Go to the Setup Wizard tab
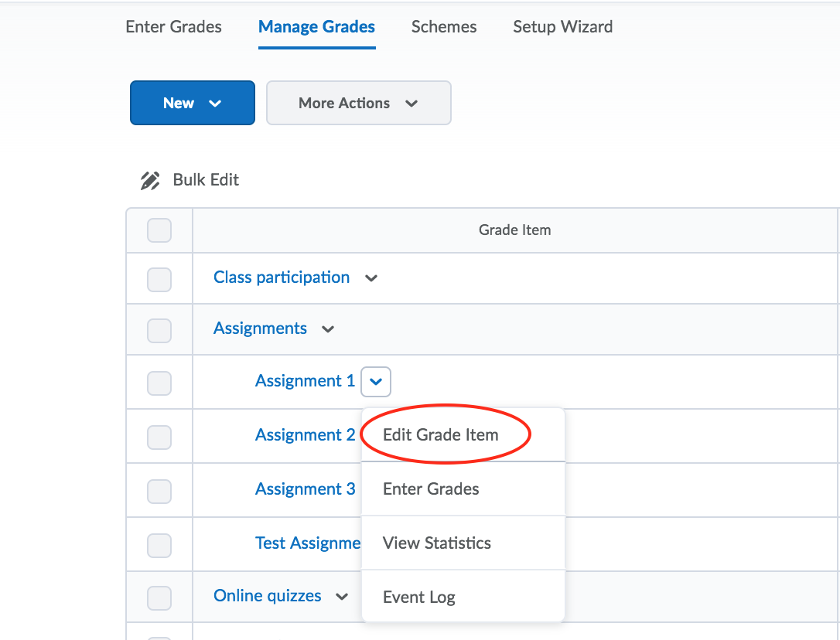 [562, 27]
